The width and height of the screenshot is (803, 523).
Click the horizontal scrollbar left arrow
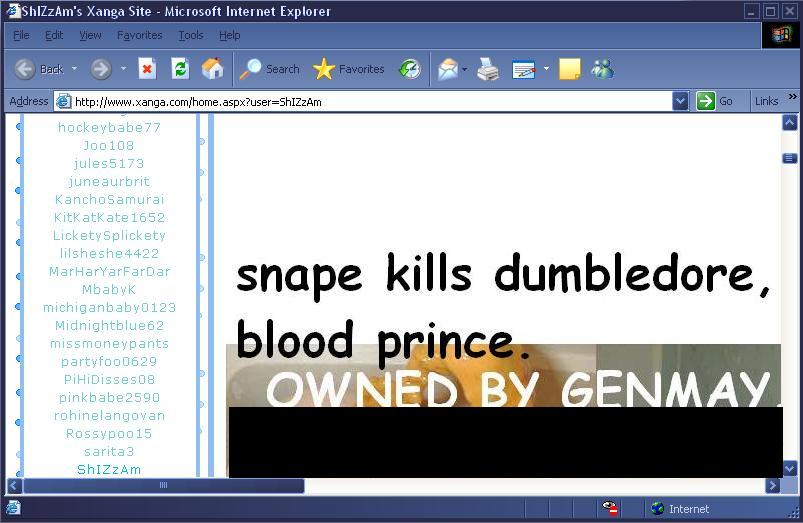(x=14, y=486)
